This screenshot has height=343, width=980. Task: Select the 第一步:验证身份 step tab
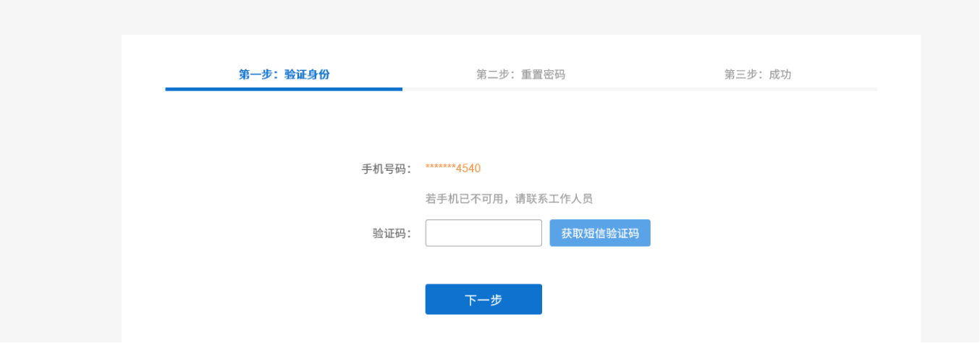284,75
